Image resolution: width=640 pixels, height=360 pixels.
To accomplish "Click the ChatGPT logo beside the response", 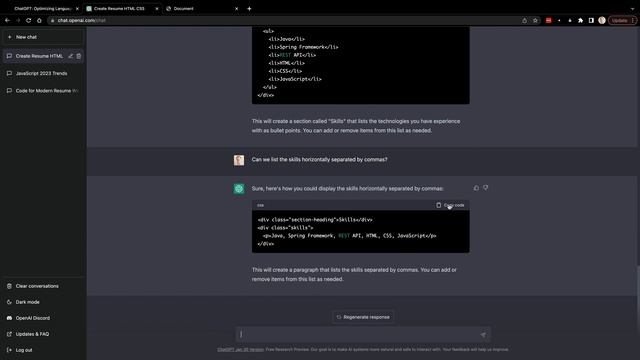I will pos(239,189).
